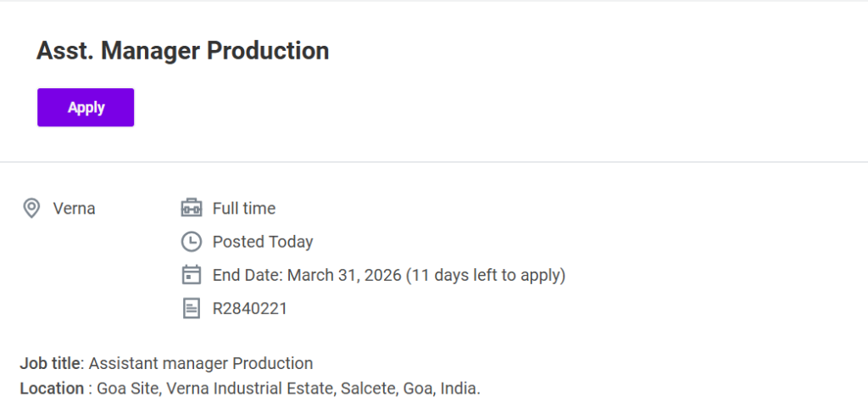
Task: Click the briefcase icon beside Full time
Action: [x=192, y=208]
